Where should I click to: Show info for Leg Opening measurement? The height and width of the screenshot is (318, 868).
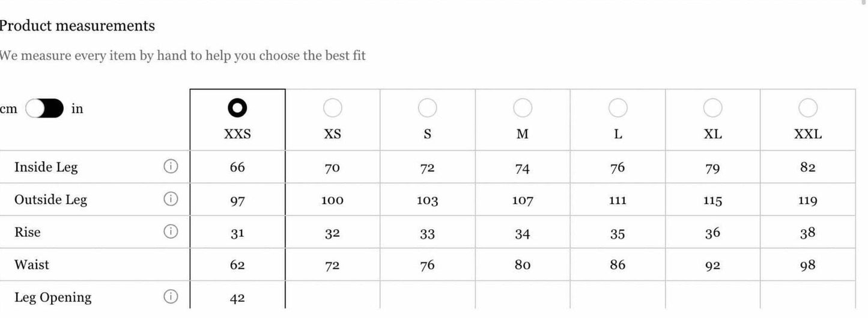coord(171,296)
